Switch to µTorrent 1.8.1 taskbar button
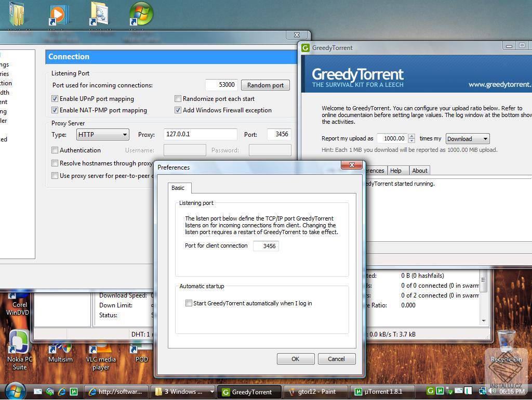The height and width of the screenshot is (400, 532). point(382,392)
